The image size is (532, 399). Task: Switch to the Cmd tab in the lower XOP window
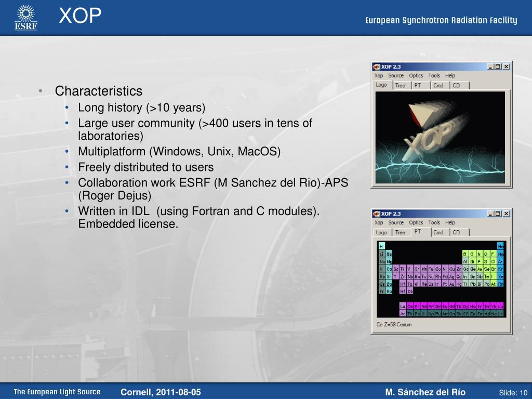click(x=440, y=232)
